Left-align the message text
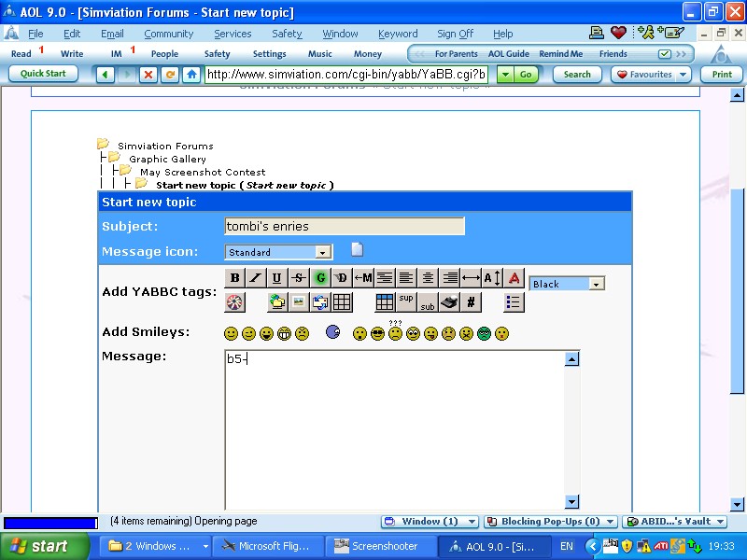 tap(406, 277)
